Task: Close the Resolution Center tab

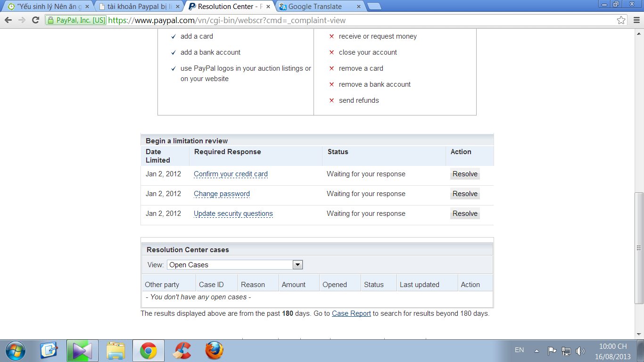Action: [268, 7]
